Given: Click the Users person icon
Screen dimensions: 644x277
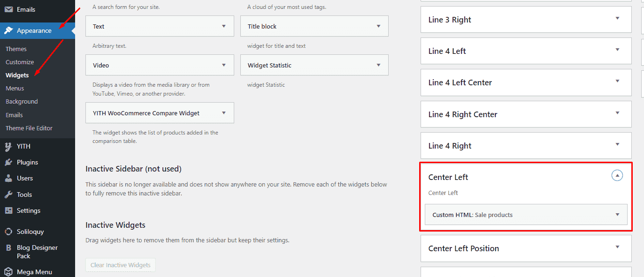Looking at the screenshot, I should (8, 178).
